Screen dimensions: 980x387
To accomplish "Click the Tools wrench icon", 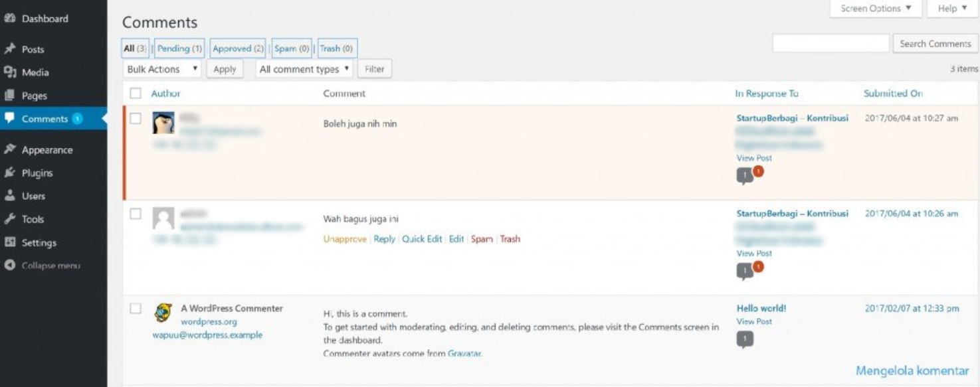I will [10, 219].
